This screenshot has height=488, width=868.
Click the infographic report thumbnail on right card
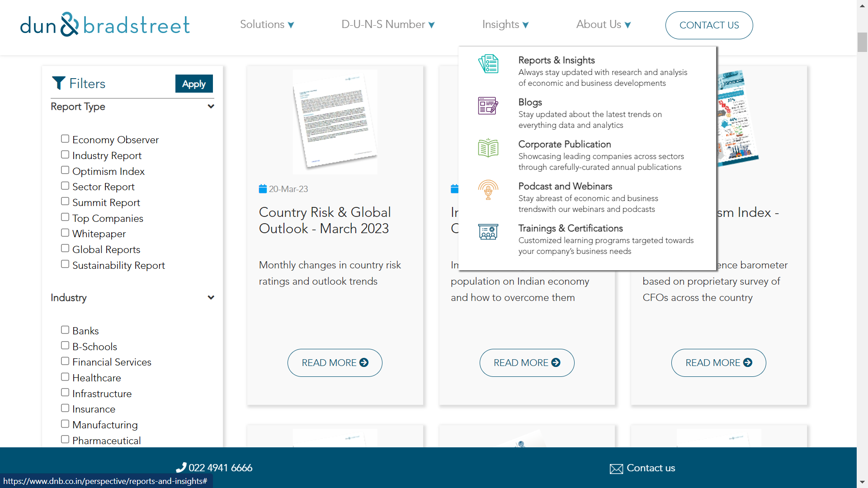coord(737,118)
